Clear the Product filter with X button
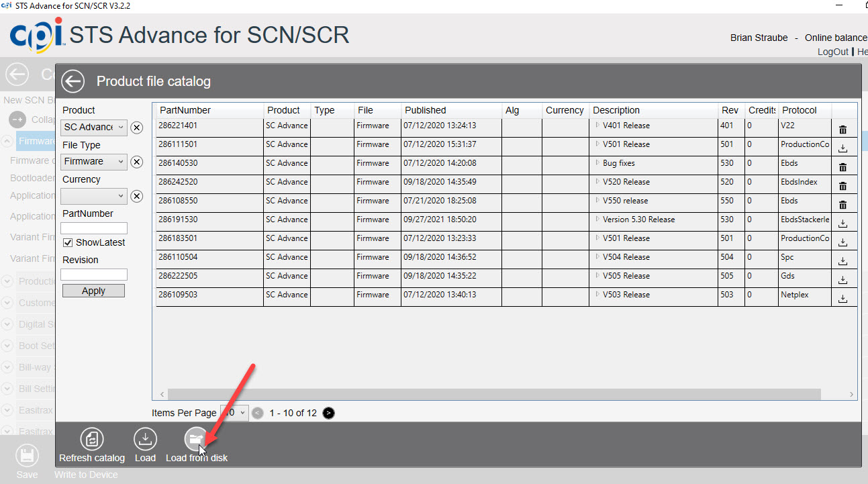The width and height of the screenshot is (868, 484). (136, 128)
